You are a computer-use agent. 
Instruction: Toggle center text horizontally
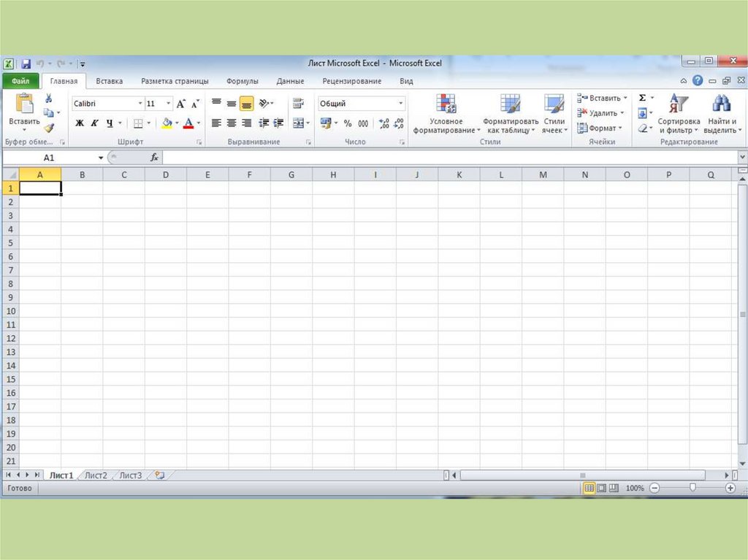tap(232, 123)
